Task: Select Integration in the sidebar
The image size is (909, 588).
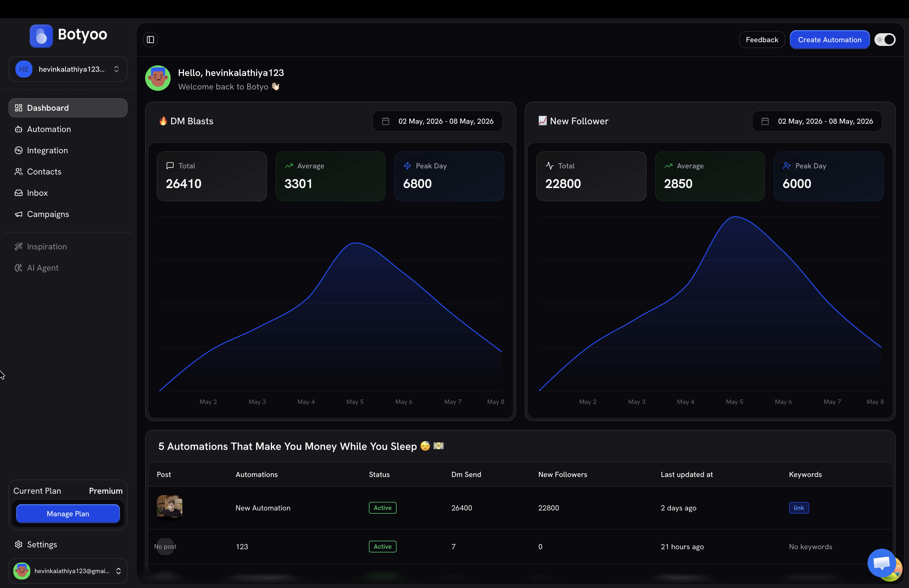Action: coord(68,150)
